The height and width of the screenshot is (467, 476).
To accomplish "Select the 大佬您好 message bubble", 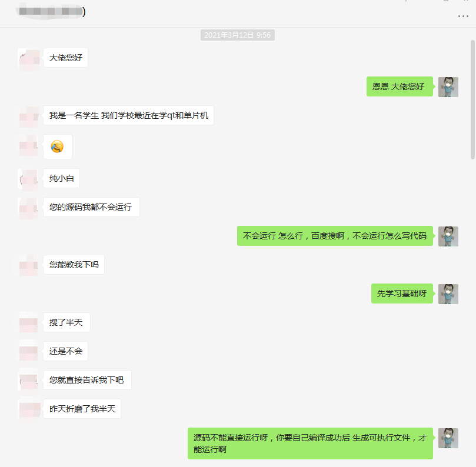I will coord(65,58).
